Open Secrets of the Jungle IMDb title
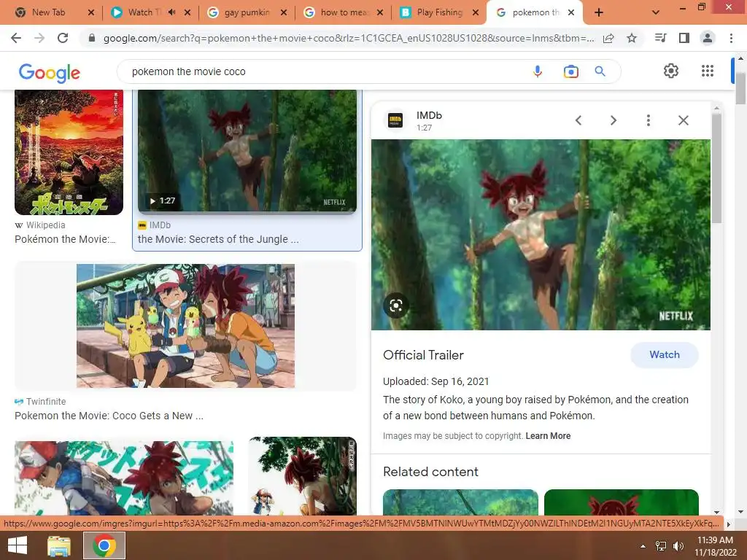This screenshot has height=560, width=747. click(218, 239)
